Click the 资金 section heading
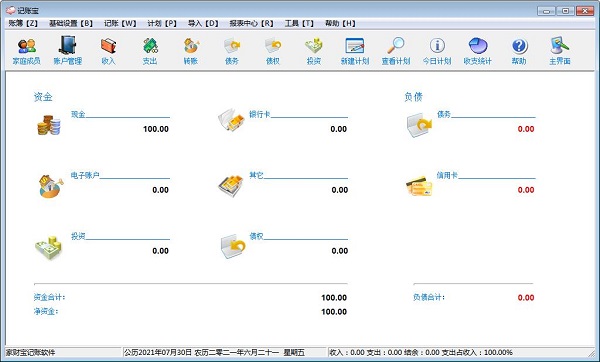600x362 pixels. pyautogui.click(x=43, y=97)
